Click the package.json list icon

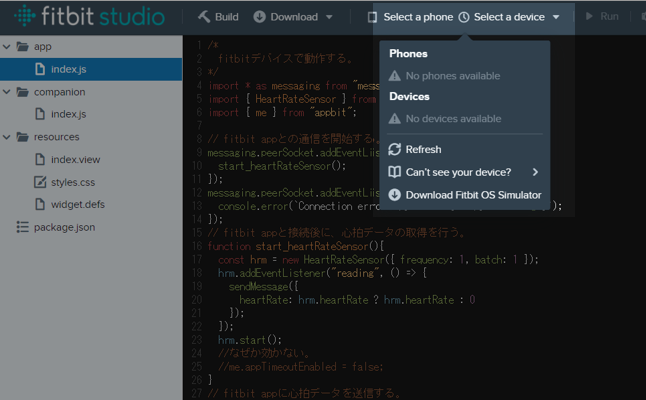click(x=22, y=227)
